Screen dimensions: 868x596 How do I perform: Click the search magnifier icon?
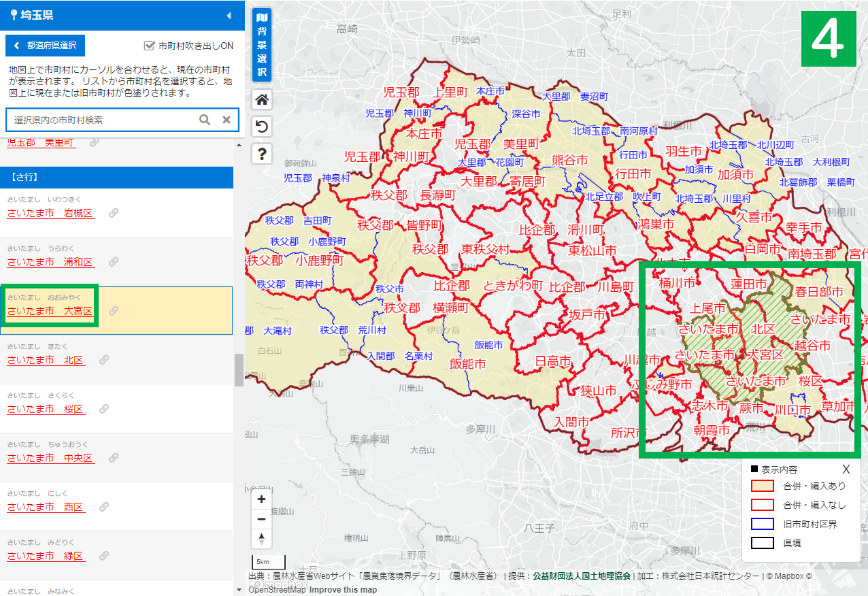click(205, 120)
